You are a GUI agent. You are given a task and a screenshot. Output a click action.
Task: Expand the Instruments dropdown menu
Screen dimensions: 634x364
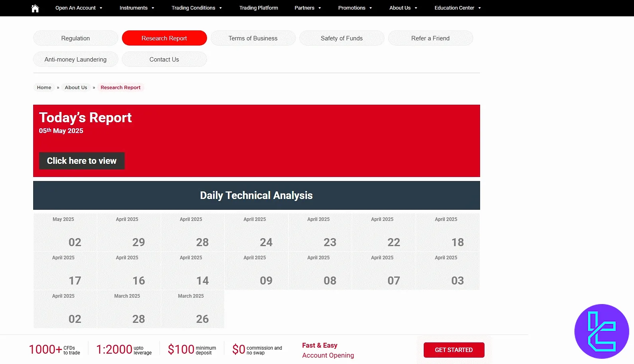[x=137, y=8]
